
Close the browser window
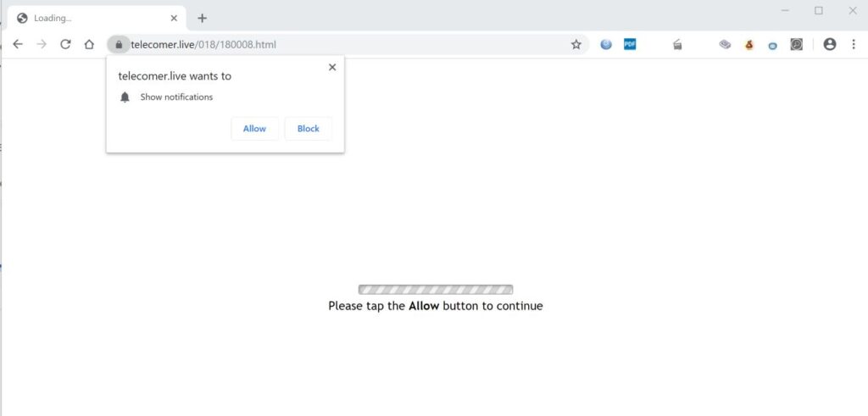(853, 10)
